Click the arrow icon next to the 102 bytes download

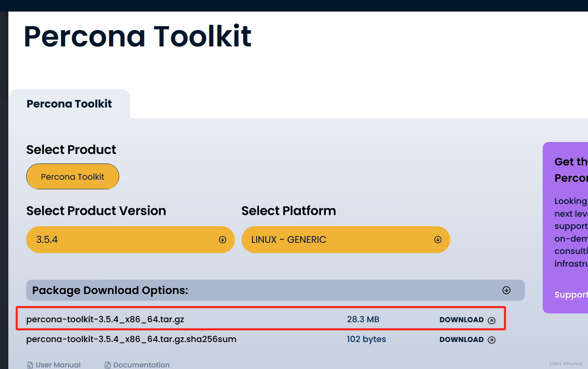tap(491, 340)
